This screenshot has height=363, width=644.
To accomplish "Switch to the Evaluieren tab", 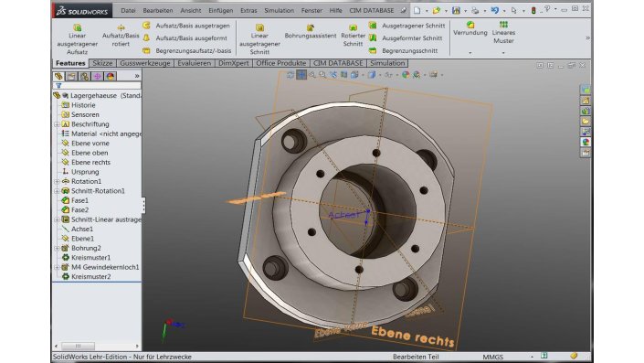I will 195,63.
